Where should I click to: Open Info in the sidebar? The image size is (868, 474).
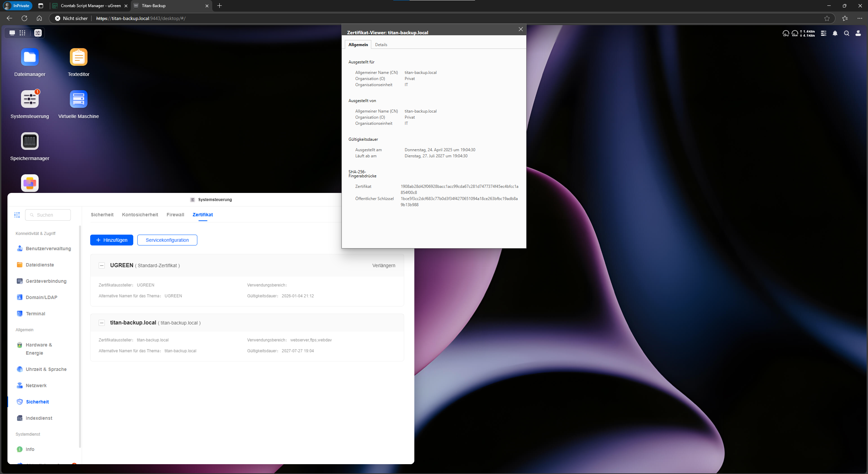25,449
